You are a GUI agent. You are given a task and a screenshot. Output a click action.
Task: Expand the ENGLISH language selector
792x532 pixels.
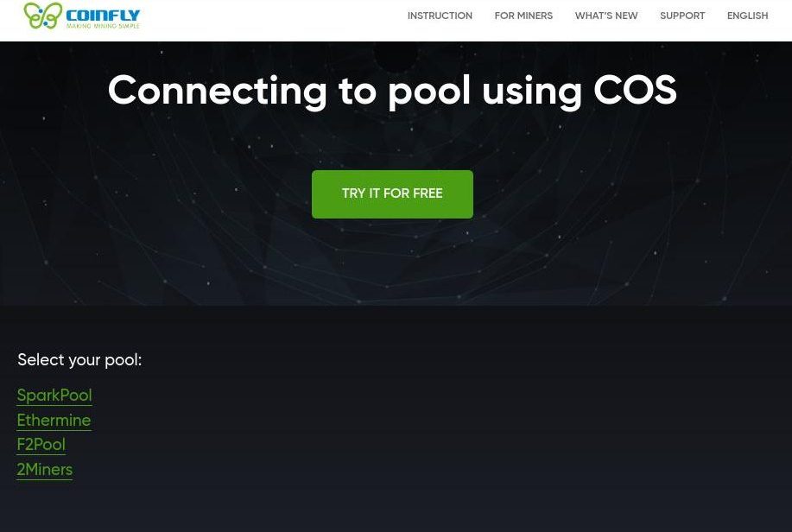click(x=748, y=16)
